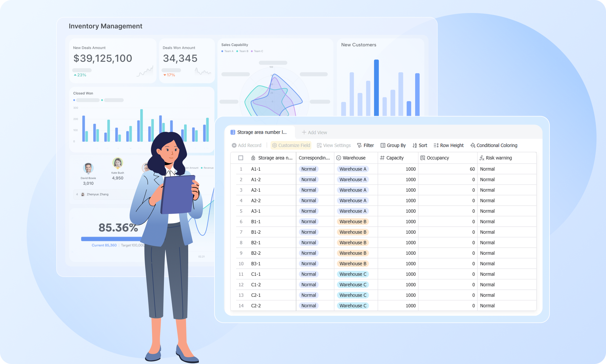The image size is (606, 364).
Task: Click Kate Bush's avatar in the dashboard
Action: (118, 163)
